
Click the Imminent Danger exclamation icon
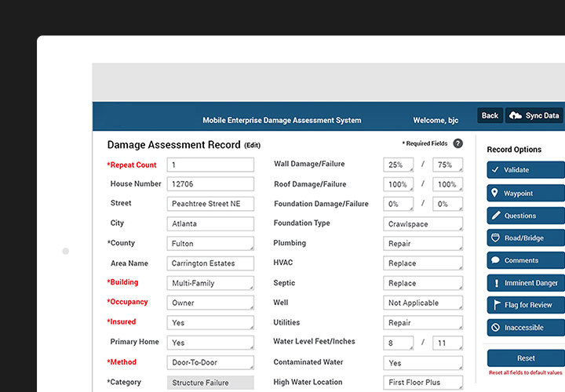[x=497, y=283]
